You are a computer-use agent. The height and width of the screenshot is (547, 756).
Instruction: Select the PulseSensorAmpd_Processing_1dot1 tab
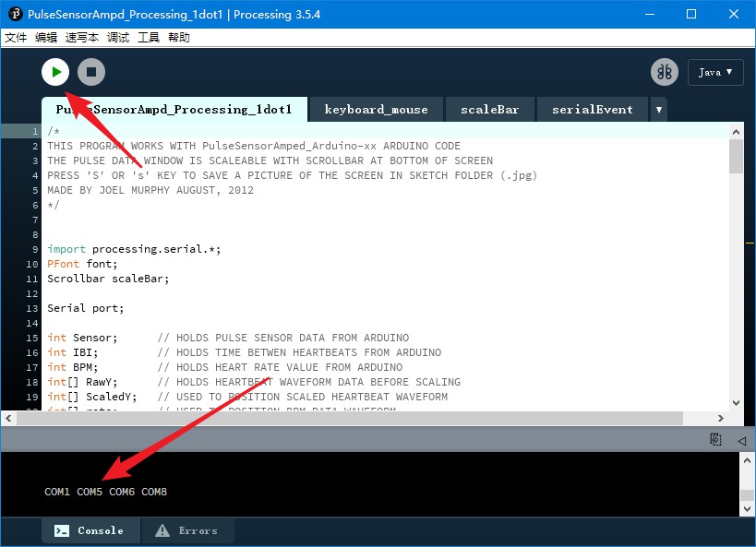(x=174, y=110)
